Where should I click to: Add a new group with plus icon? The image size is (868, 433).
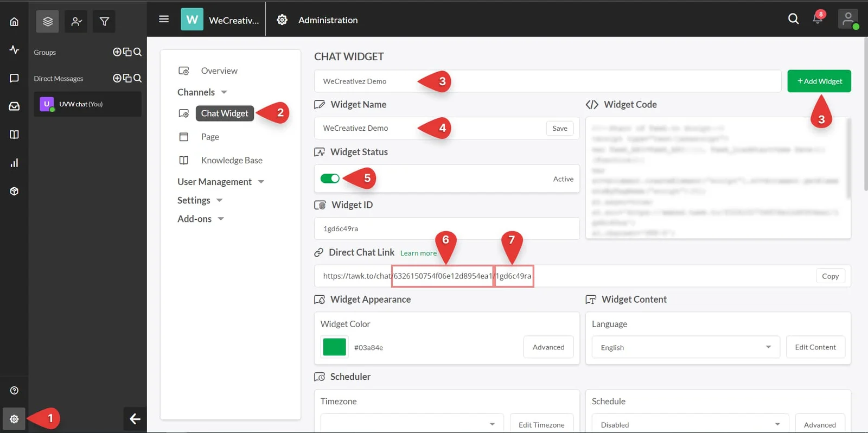[x=117, y=52]
